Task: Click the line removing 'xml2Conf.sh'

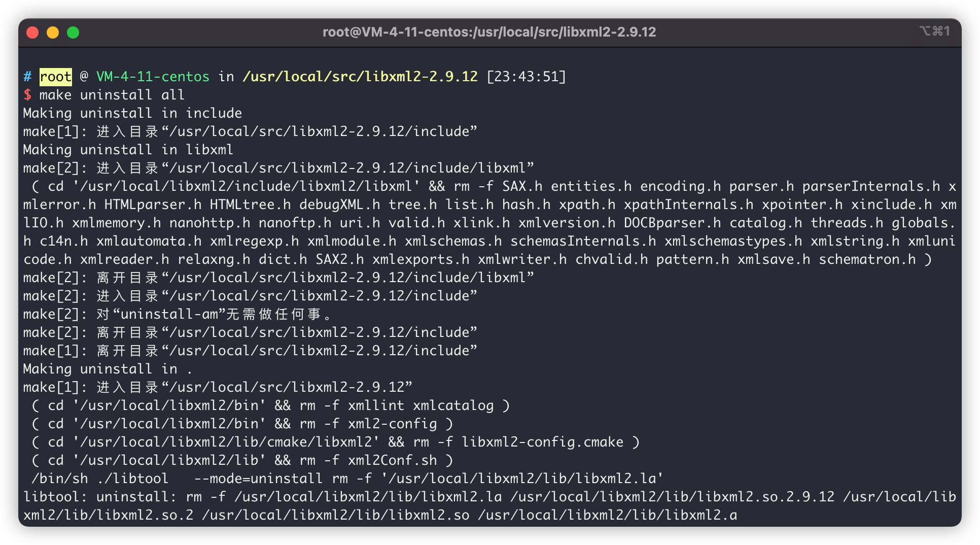Action: point(242,460)
